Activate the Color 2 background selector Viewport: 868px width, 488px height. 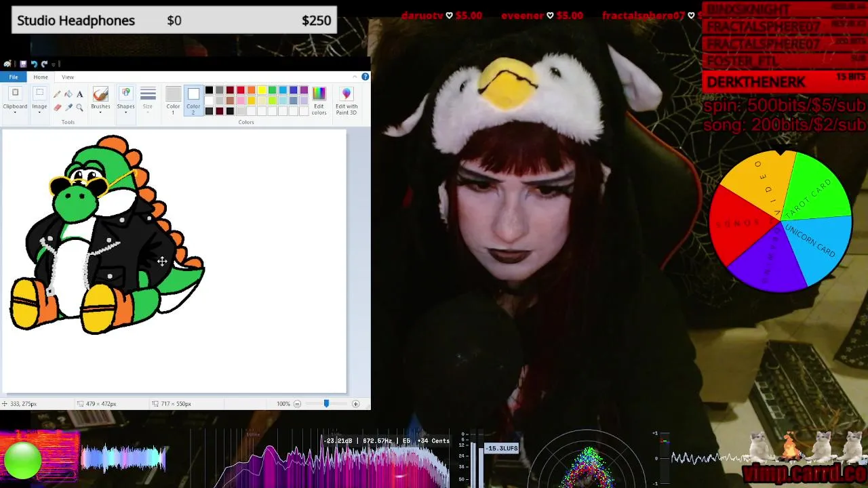click(193, 100)
